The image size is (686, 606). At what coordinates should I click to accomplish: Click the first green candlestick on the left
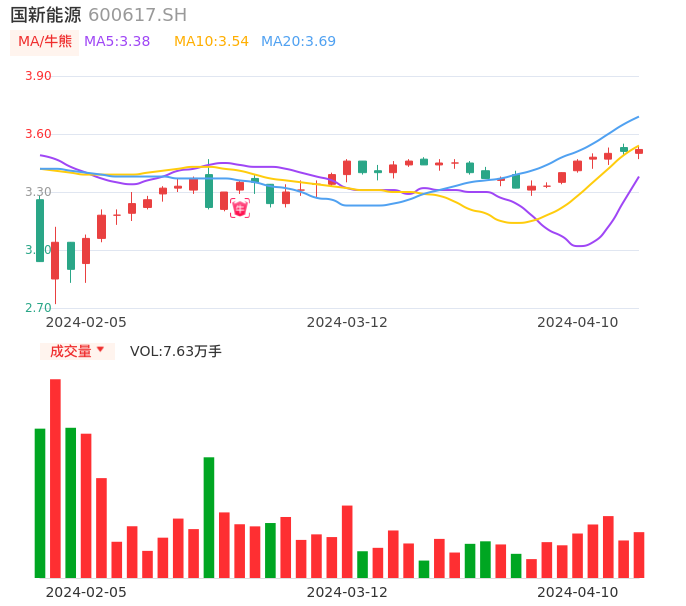[40, 230]
